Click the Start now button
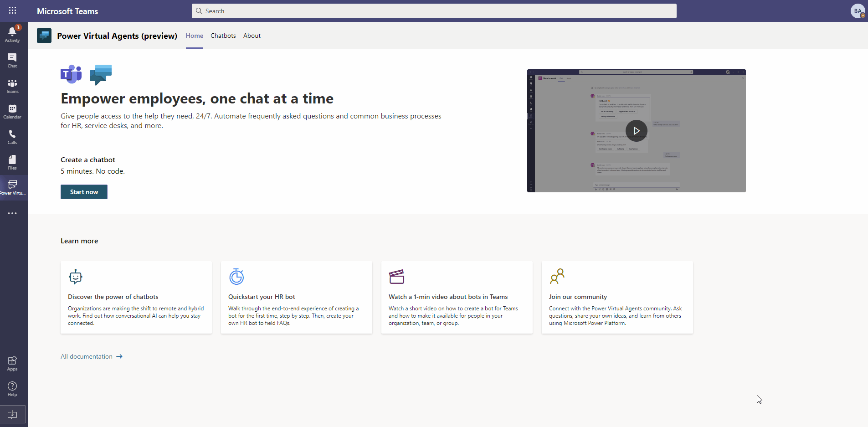The height and width of the screenshot is (427, 868). (x=83, y=191)
